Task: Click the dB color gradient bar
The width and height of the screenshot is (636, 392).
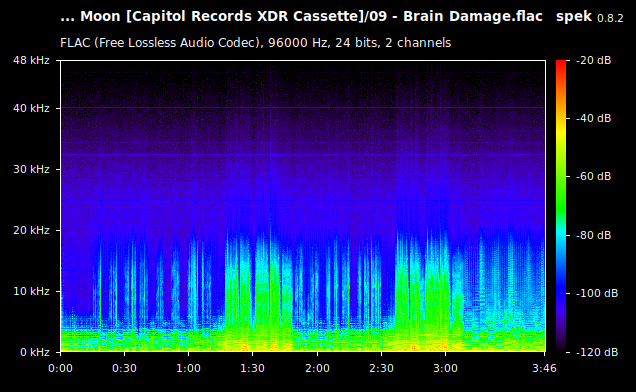Action: [561, 206]
